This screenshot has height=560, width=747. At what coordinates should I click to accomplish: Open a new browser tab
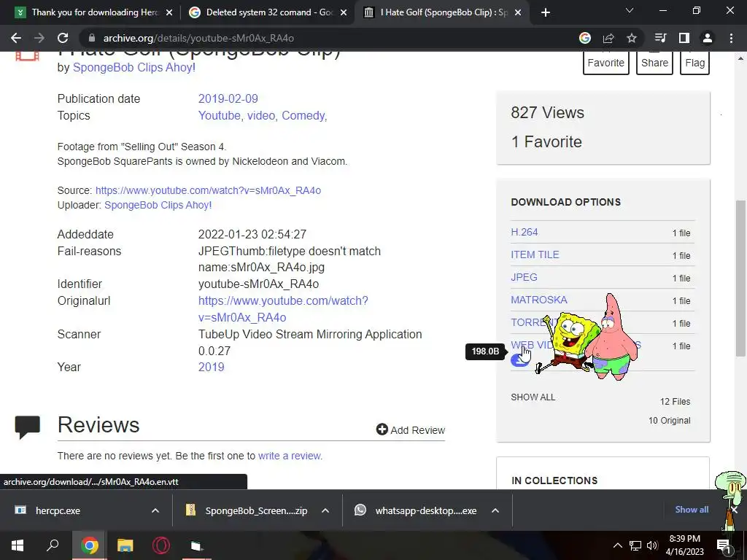click(x=546, y=12)
